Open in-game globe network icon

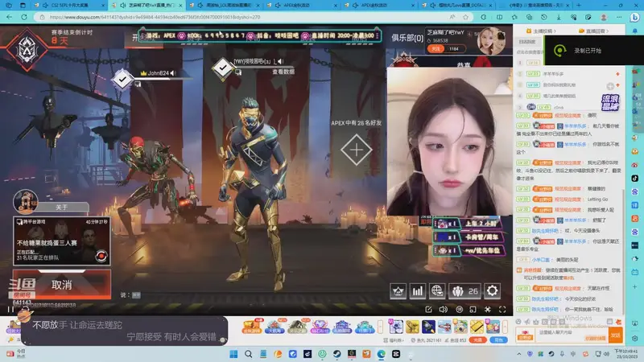pyautogui.click(x=437, y=291)
